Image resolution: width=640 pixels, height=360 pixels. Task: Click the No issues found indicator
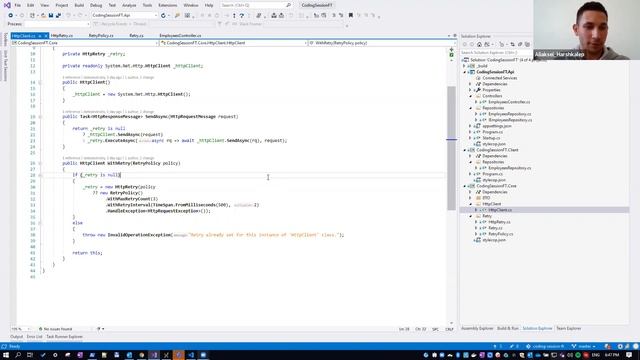[56, 329]
